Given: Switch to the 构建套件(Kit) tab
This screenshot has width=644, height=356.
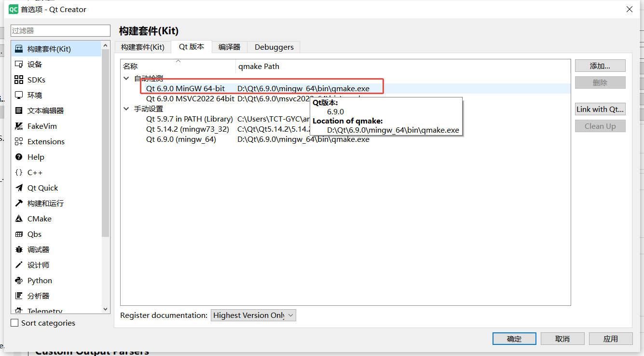Looking at the screenshot, I should click(x=143, y=47).
